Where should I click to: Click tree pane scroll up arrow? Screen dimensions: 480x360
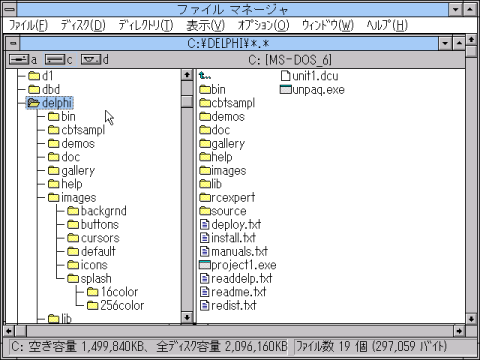187,75
